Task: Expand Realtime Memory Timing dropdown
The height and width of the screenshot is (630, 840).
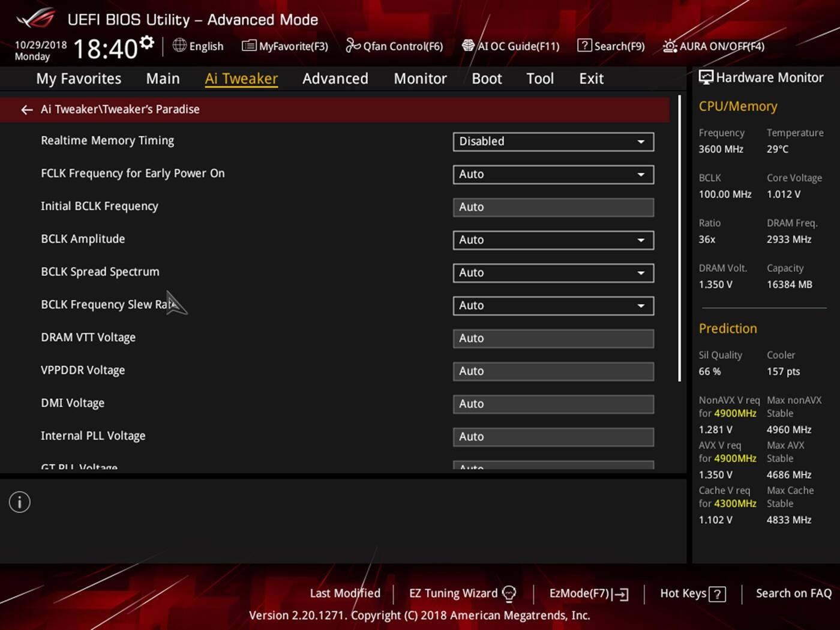Action: [553, 142]
